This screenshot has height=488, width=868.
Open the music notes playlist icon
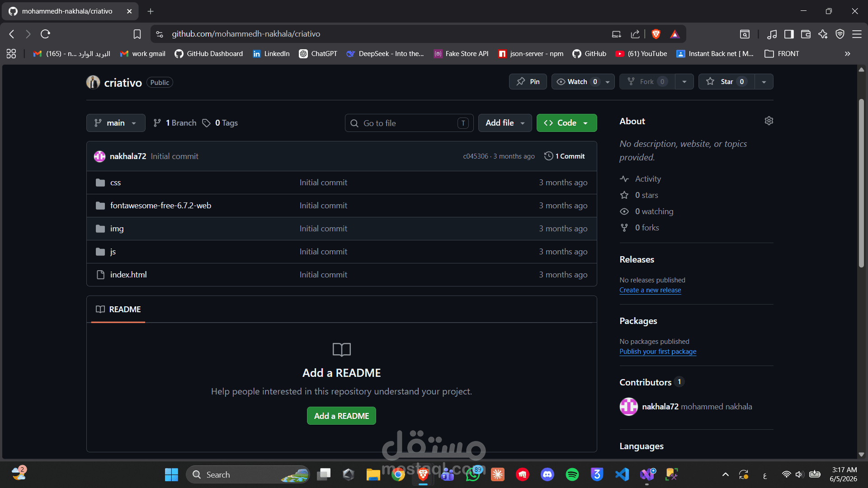[772, 34]
